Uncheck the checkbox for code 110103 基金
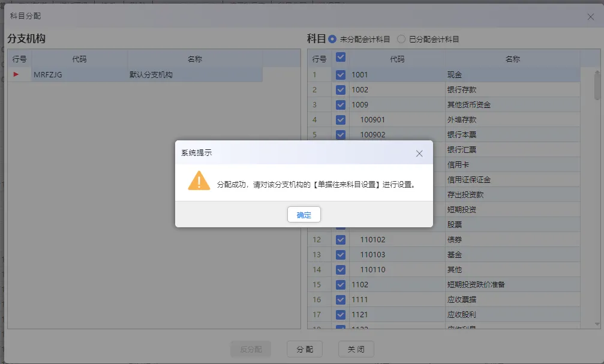This screenshot has height=364, width=604. point(341,254)
